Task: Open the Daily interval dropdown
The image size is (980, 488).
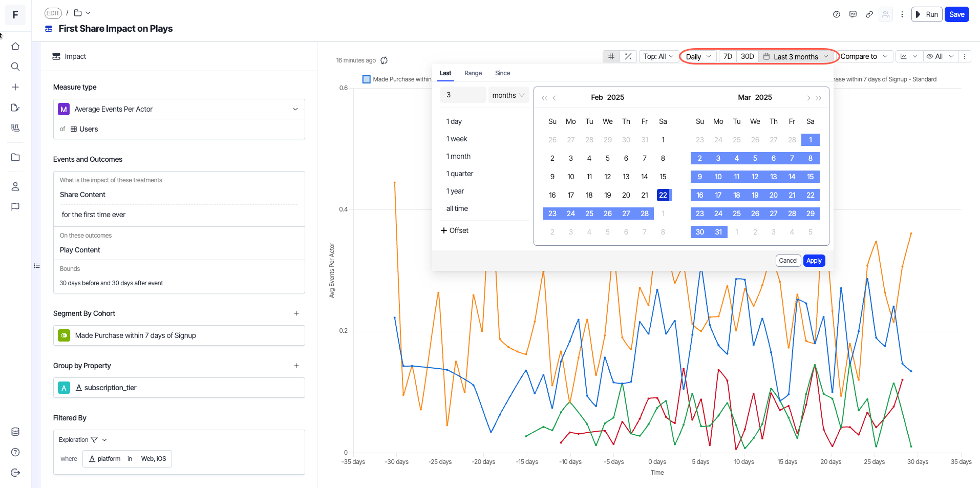Action: point(698,57)
